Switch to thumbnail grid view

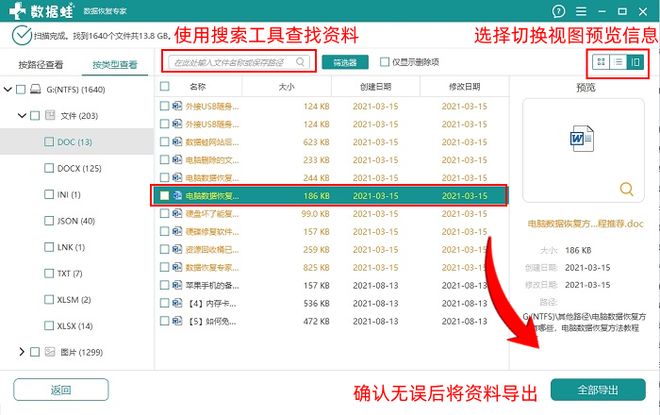click(601, 62)
